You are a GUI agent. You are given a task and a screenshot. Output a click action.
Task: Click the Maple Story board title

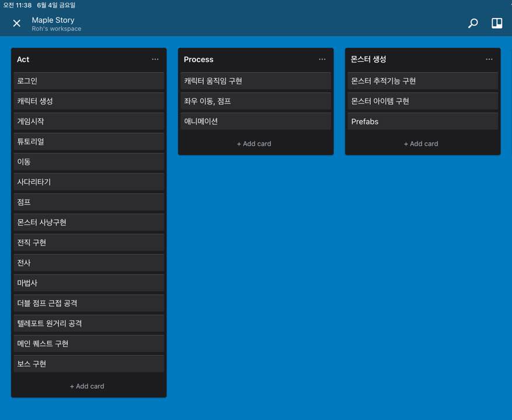pos(53,20)
